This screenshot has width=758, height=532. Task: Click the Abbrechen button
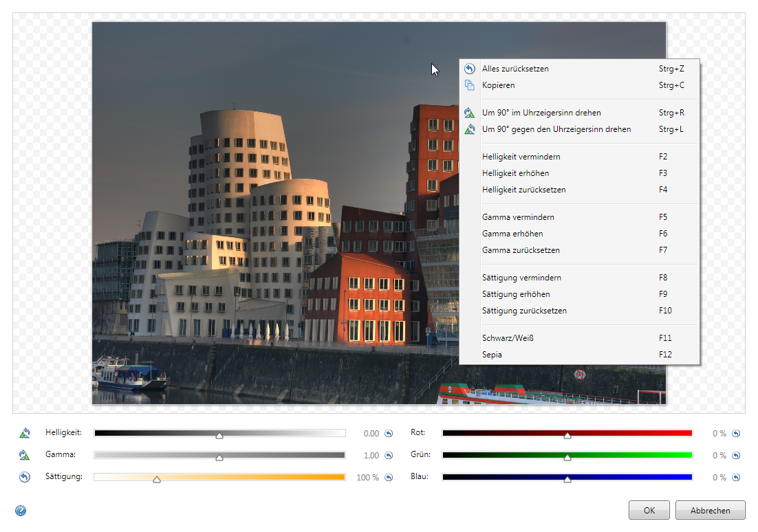click(x=710, y=511)
